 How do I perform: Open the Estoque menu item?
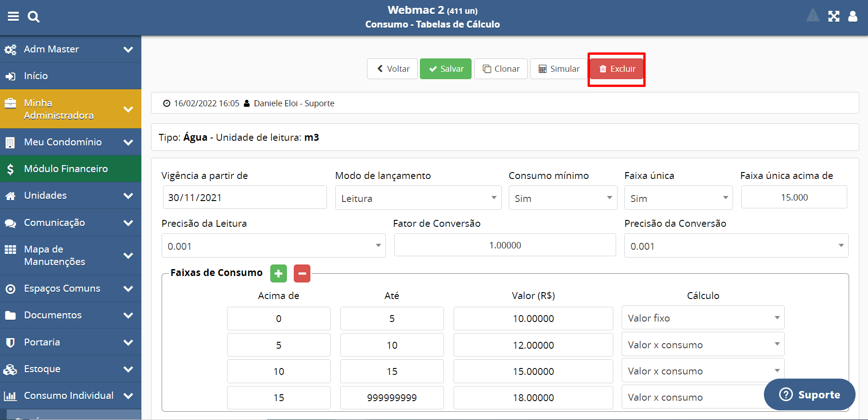click(70, 368)
